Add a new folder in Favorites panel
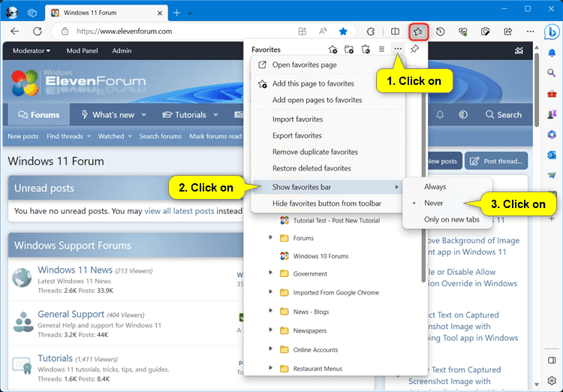This screenshot has width=563, height=392. tap(349, 50)
